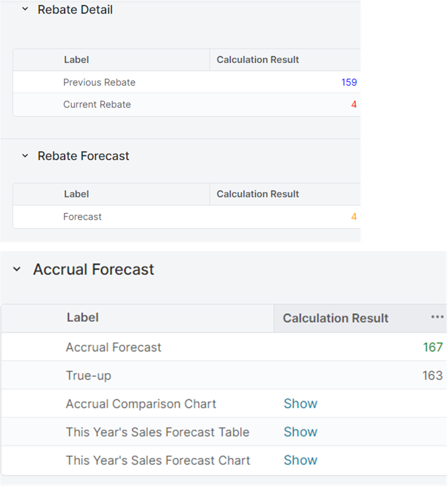Click Calculation Result header in Accrual Forecast
448x486 pixels.
[x=335, y=318]
